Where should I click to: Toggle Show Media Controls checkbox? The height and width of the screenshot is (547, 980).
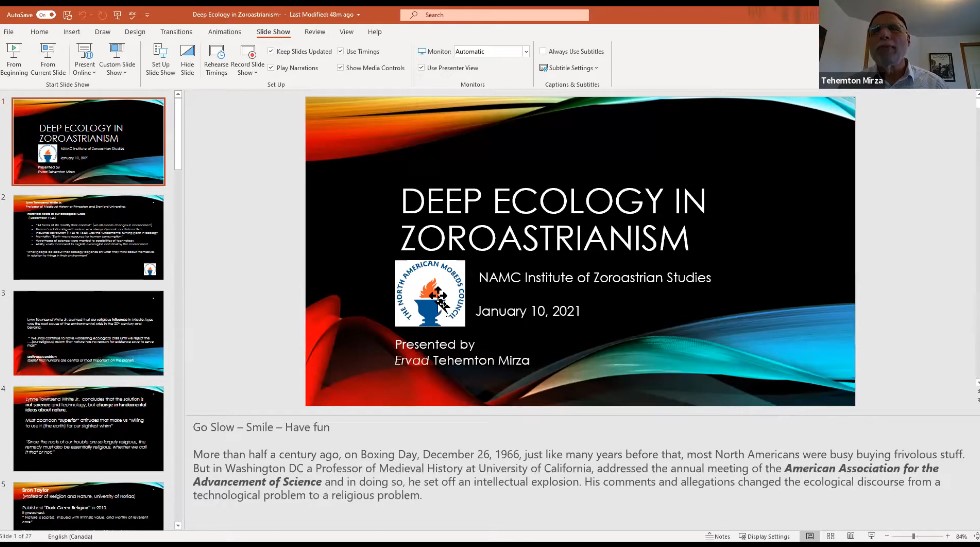click(x=341, y=68)
